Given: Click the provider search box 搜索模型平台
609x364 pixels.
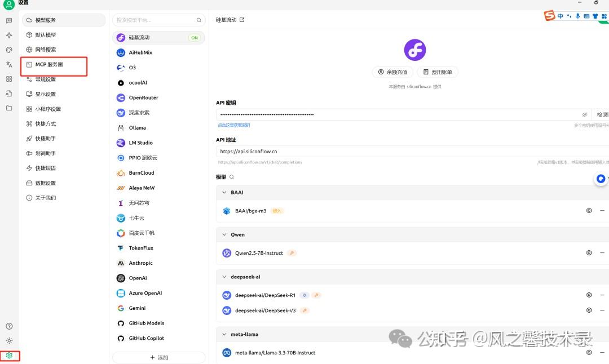Looking at the screenshot, I should [158, 20].
